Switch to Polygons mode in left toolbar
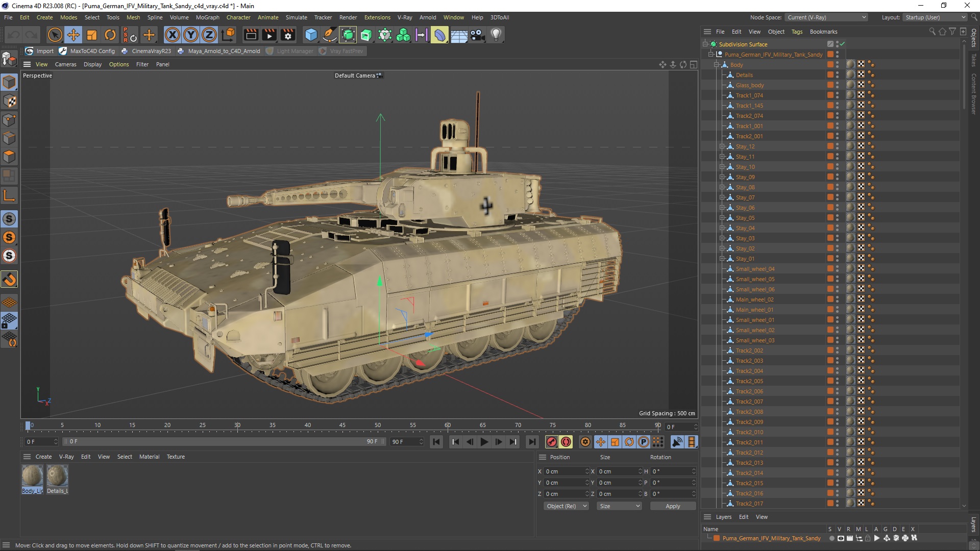This screenshot has height=551, width=980. pyautogui.click(x=9, y=157)
